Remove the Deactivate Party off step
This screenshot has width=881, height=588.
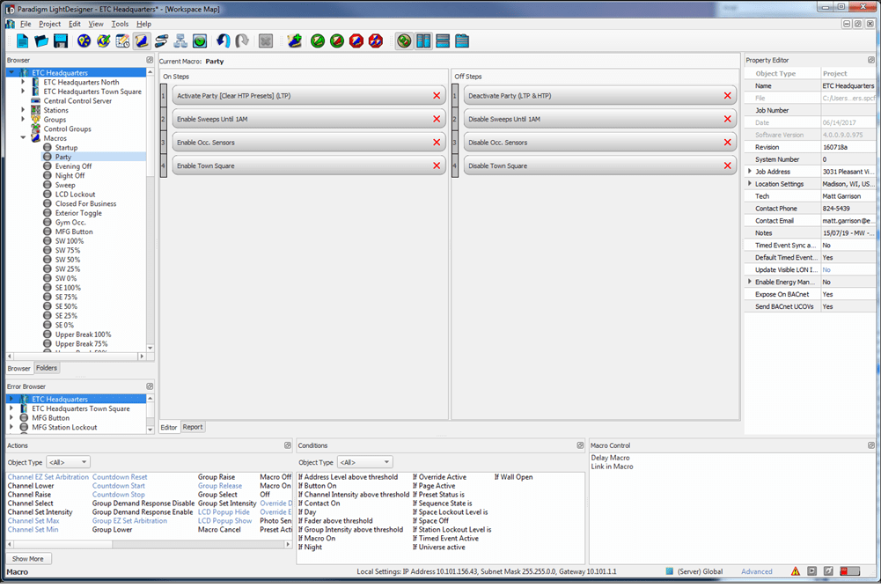tap(728, 96)
